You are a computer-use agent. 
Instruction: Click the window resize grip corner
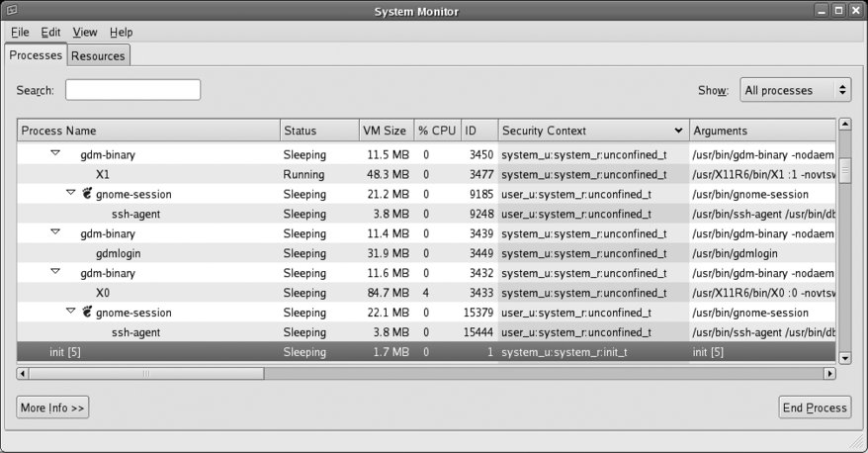pos(857,442)
